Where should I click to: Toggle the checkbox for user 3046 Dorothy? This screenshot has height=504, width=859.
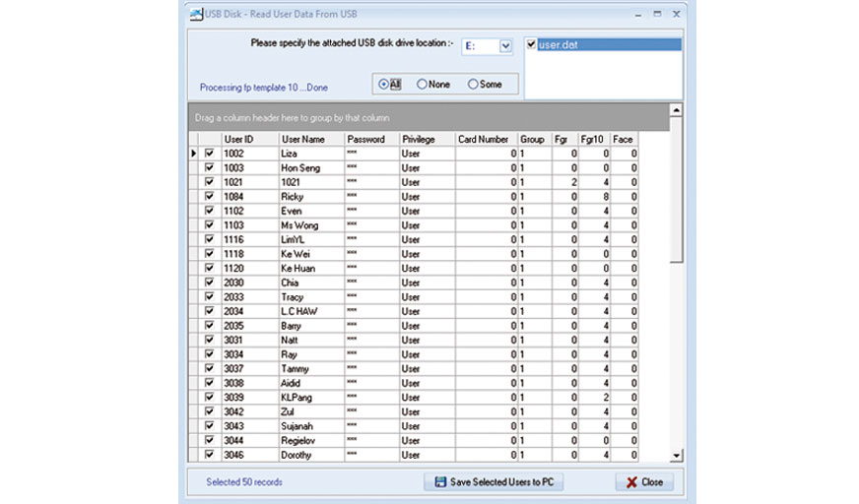[x=209, y=454]
